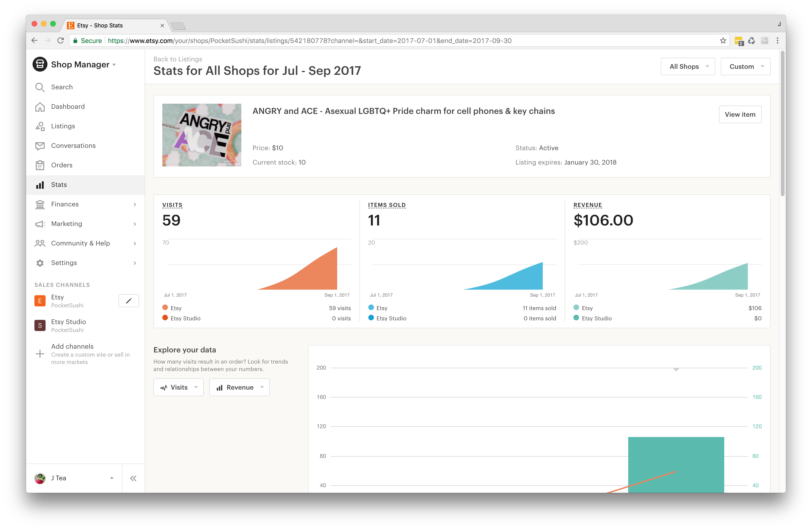
Task: Open the Visits metric dropdown
Action: (x=178, y=388)
